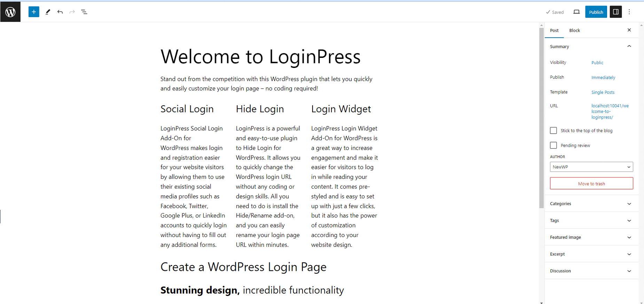Screen dimensions: 644x304
Task: Click the Login Widget heading
Action: pyautogui.click(x=341, y=109)
